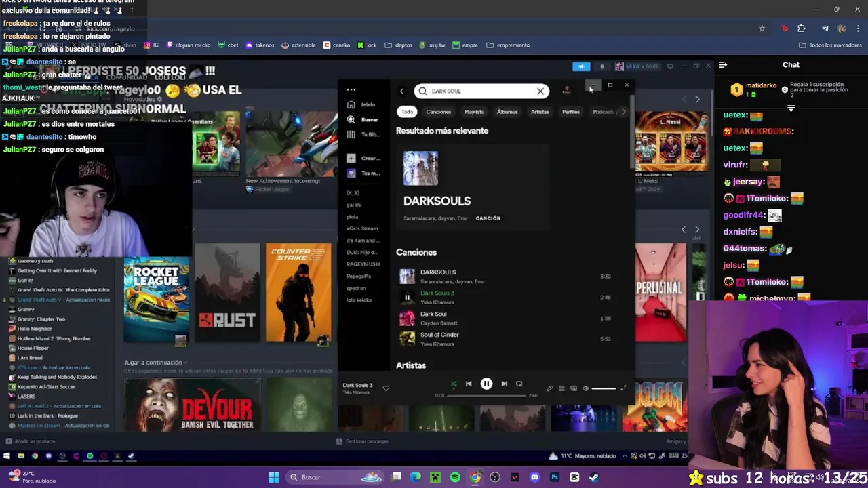
Task: Clear the DARK SOUL search text
Action: click(x=540, y=91)
